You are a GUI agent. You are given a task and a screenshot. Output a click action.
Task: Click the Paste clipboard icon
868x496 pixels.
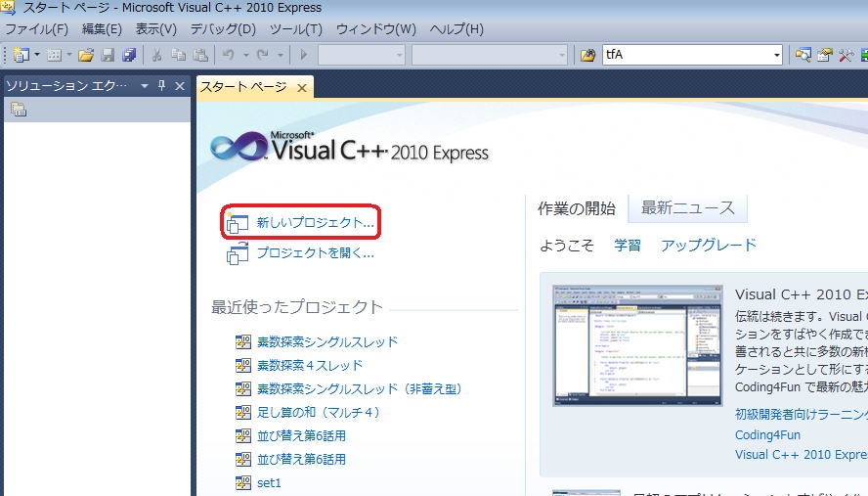pyautogui.click(x=199, y=55)
